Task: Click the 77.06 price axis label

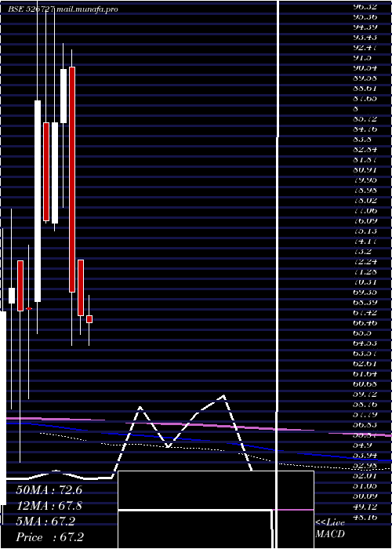Action: pyautogui.click(x=365, y=211)
